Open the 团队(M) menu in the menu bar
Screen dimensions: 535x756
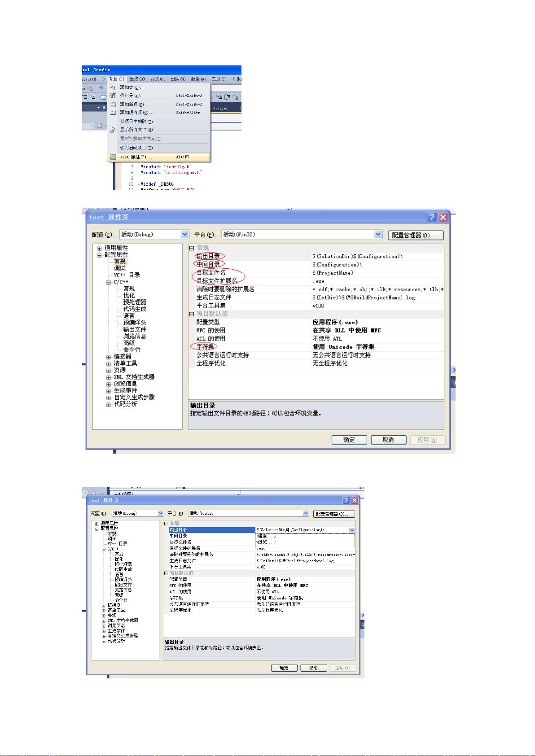point(178,79)
